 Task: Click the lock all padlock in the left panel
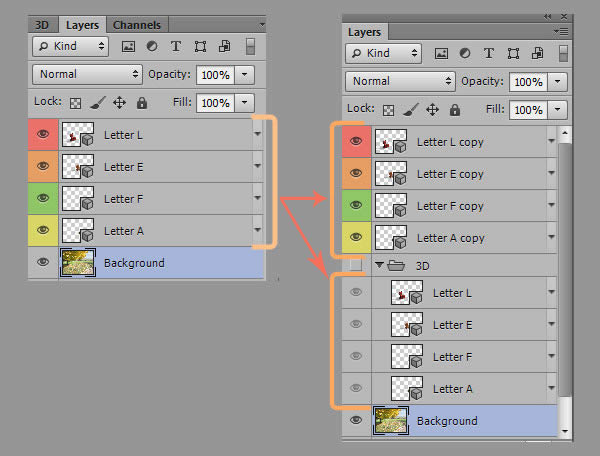[141, 102]
